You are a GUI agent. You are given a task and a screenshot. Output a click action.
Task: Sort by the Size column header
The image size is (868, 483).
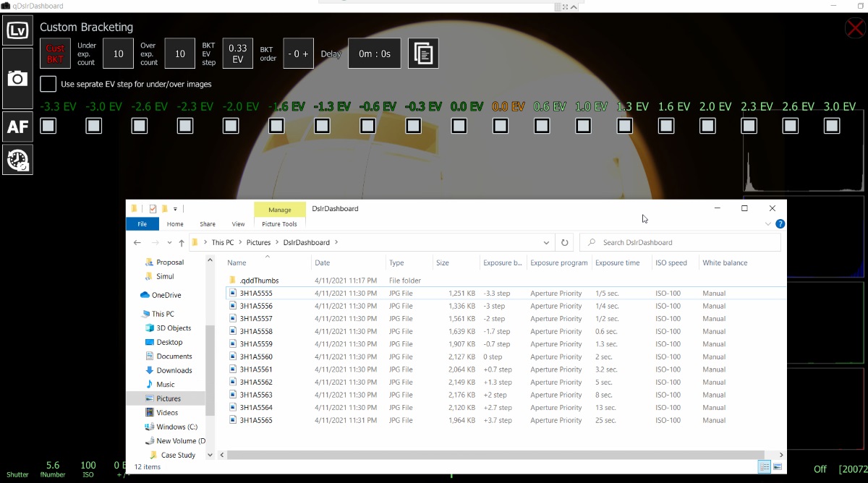click(456, 262)
